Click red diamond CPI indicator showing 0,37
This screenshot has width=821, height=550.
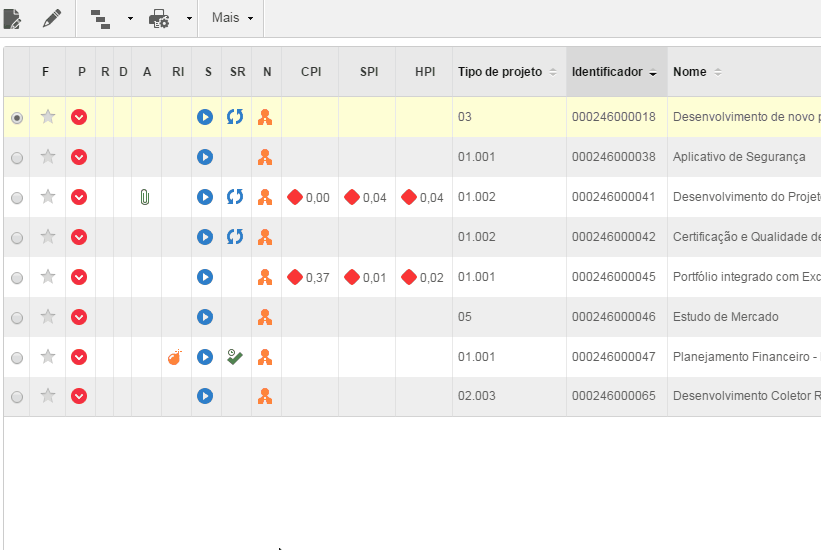point(295,277)
